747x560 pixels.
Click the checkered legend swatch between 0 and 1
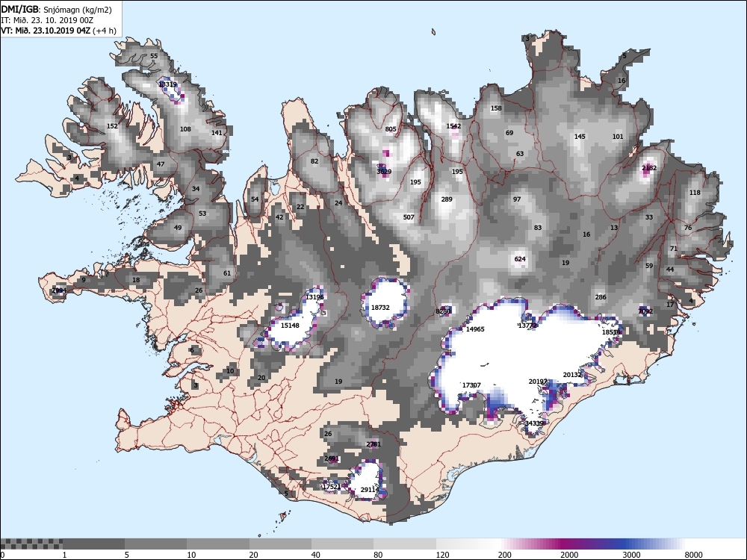click(31, 544)
